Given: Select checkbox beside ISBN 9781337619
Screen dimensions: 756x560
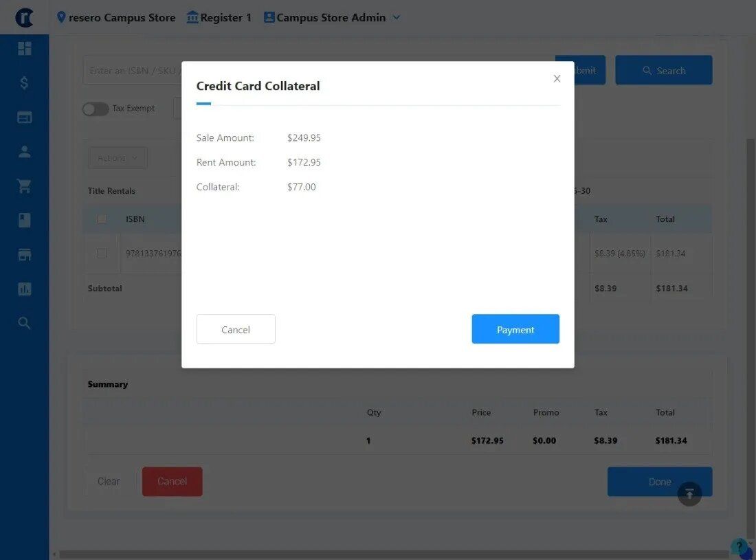Looking at the screenshot, I should [101, 253].
